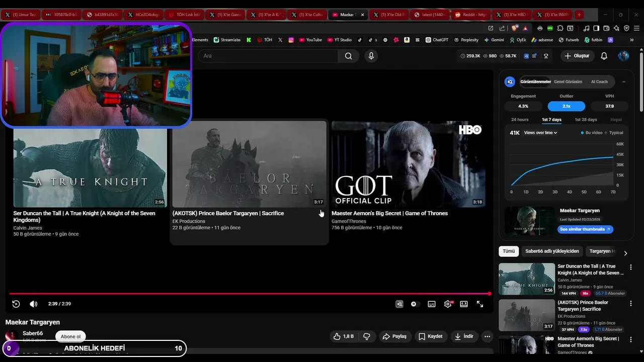Enter fullscreen mode
Viewport: 644px width, 362px height.
pyautogui.click(x=480, y=304)
